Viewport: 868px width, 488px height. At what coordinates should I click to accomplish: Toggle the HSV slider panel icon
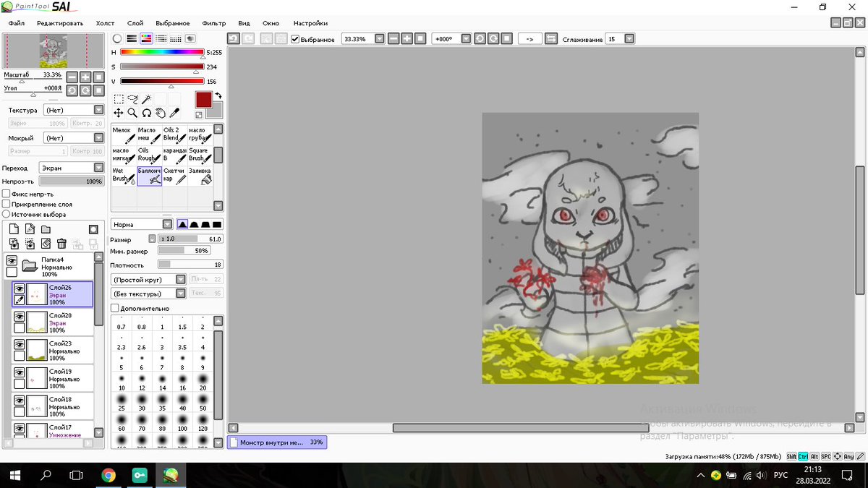pyautogui.click(x=146, y=38)
